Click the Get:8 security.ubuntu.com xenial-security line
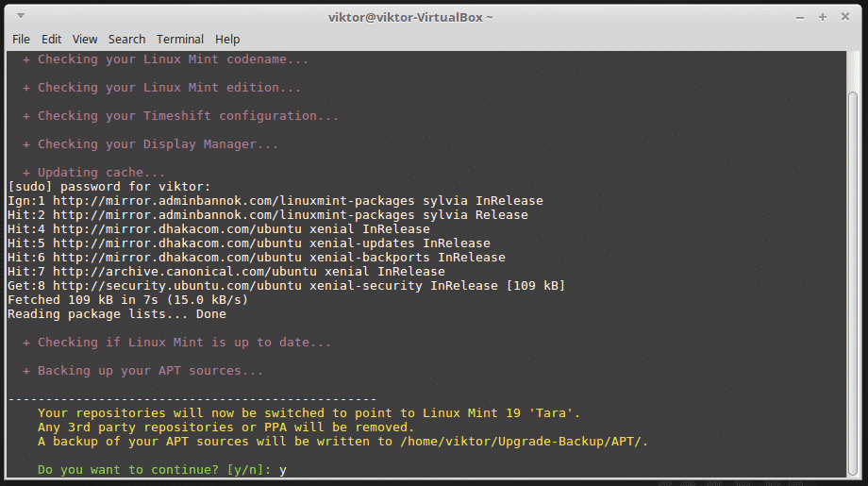This screenshot has width=868, height=486. click(286, 286)
